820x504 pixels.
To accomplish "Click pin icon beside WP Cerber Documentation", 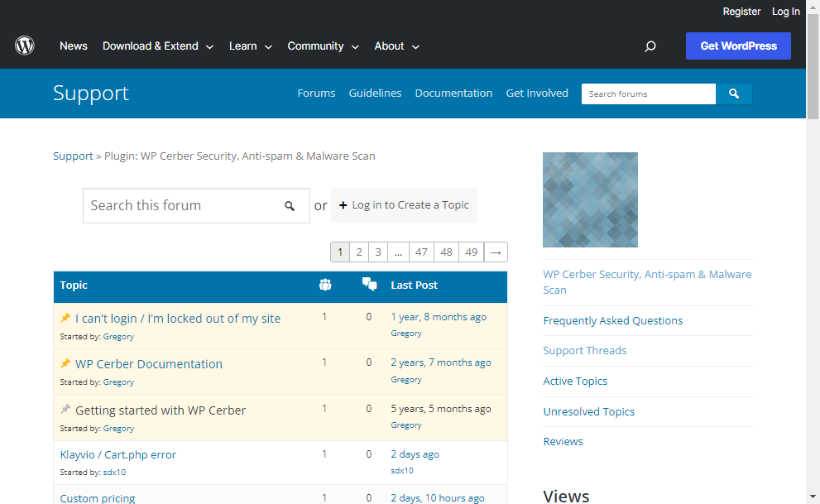I will (x=65, y=363).
